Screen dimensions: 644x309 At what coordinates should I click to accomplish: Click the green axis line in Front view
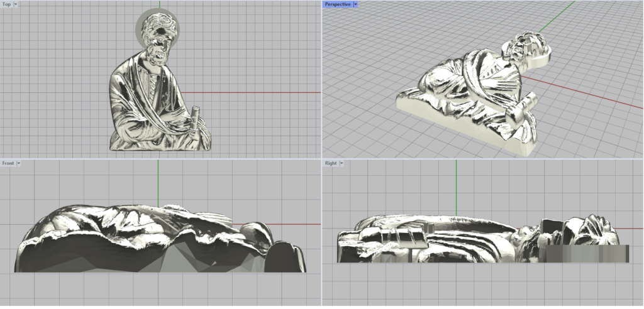click(x=158, y=182)
